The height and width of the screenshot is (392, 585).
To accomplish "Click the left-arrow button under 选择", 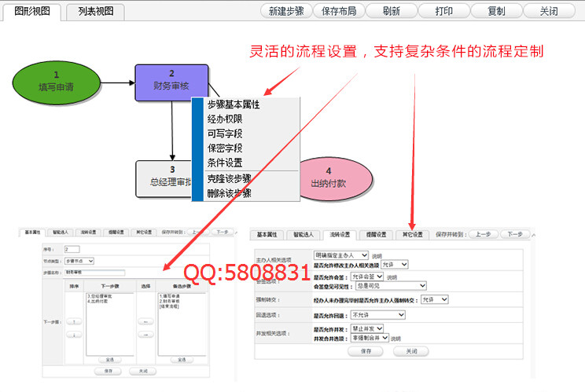I will (x=146, y=321).
